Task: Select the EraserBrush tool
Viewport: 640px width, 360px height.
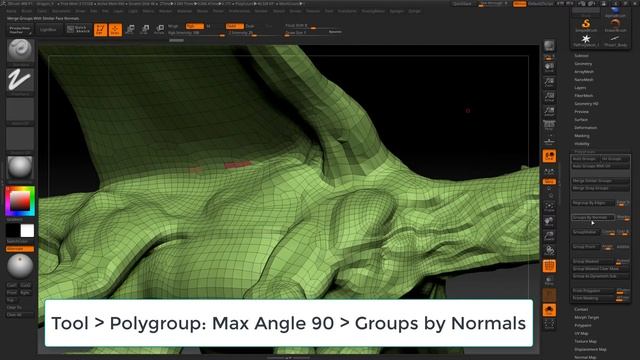Action: [x=615, y=25]
